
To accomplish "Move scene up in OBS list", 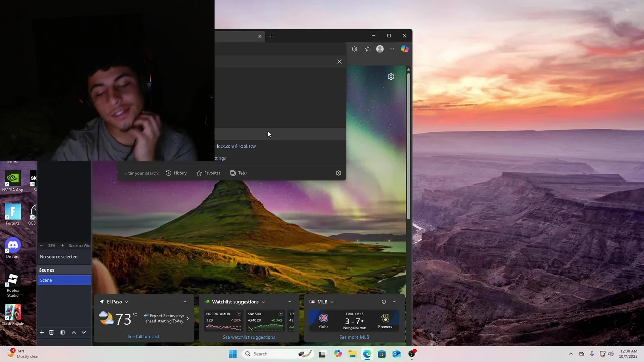I will (x=74, y=332).
